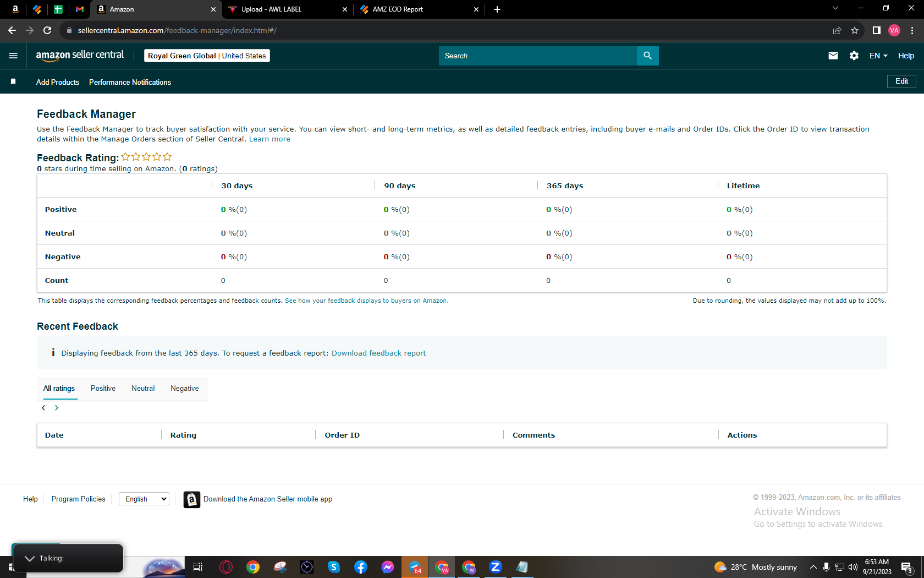Open the taskbar clock showing 6:53 AM
The height and width of the screenshot is (578, 924).
877,567
